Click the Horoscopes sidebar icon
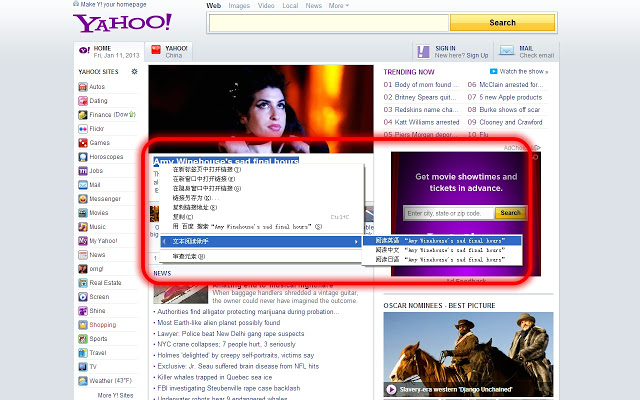Image resolution: width=640 pixels, height=400 pixels. 82,157
